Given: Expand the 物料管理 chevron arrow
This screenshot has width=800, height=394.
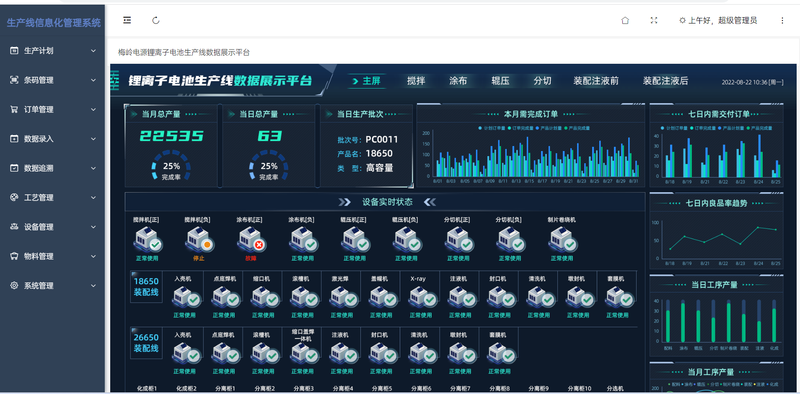Looking at the screenshot, I should pos(93,256).
